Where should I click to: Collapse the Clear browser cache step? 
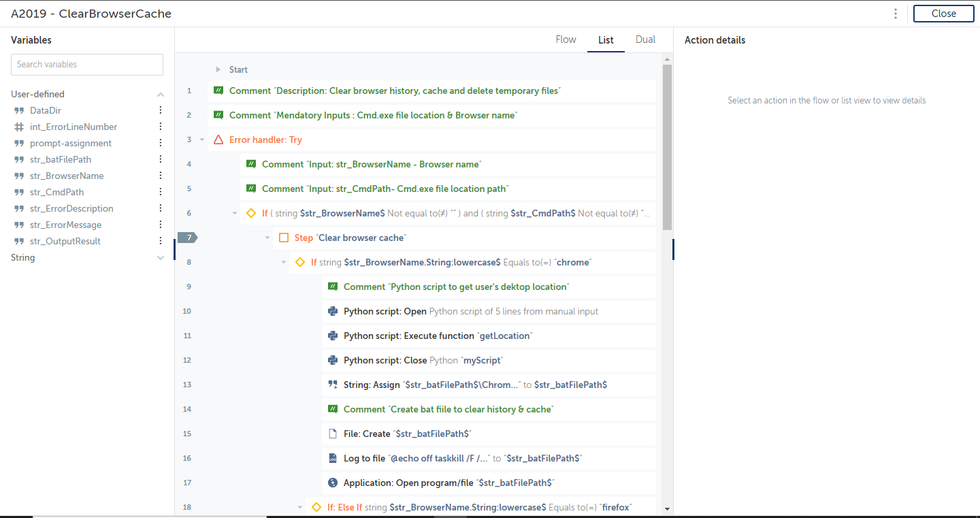[x=267, y=238]
